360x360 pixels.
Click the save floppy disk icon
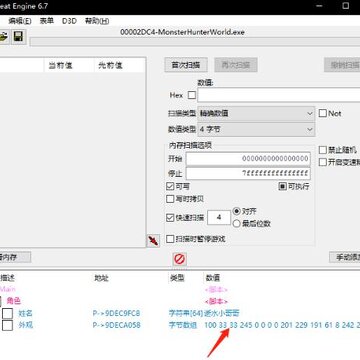click(18, 36)
